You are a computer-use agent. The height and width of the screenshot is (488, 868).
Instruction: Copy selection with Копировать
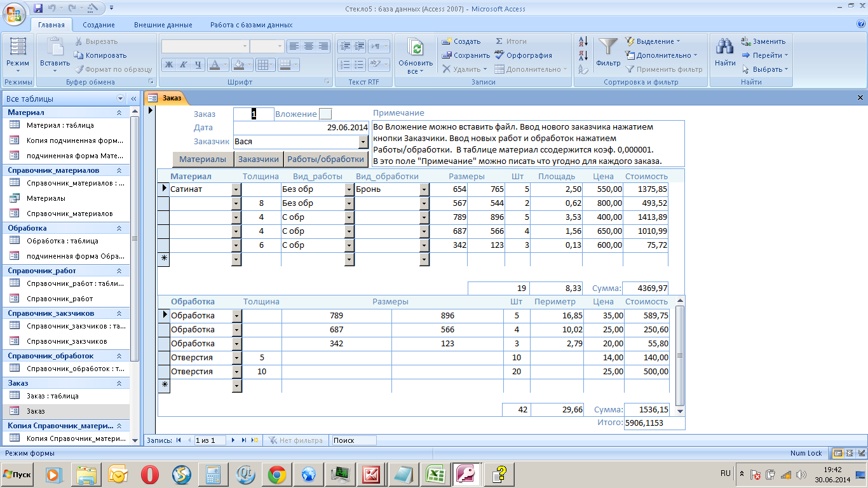coord(101,55)
